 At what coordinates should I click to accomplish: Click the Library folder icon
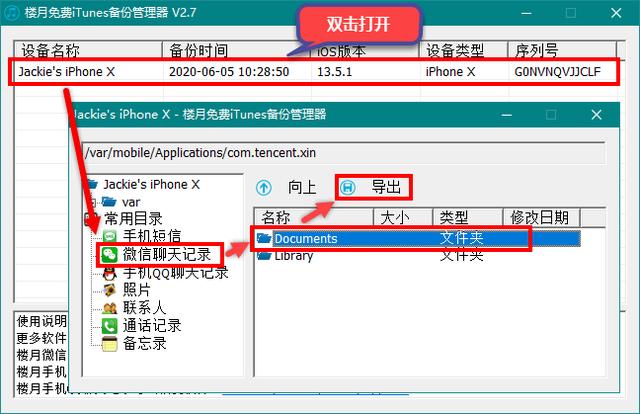(x=264, y=256)
